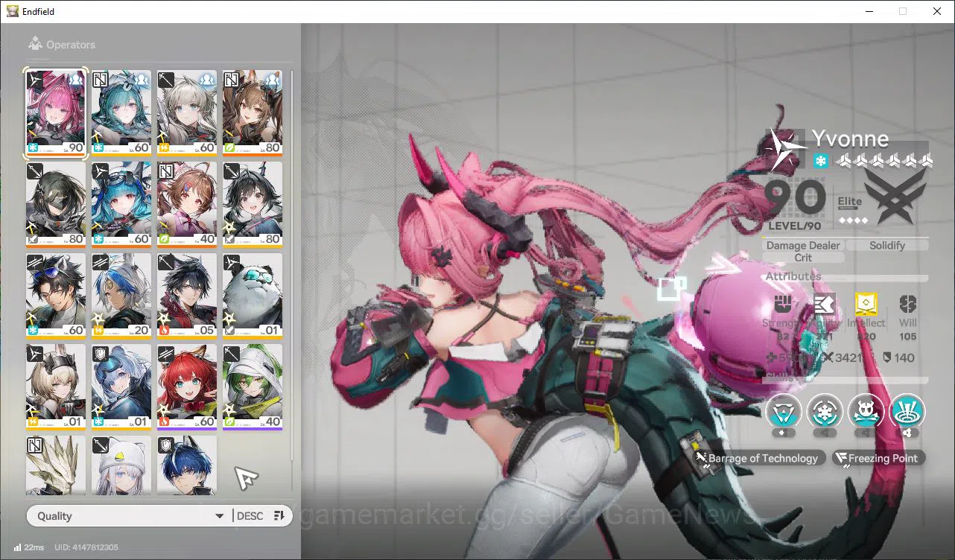The image size is (955, 560).
Task: Click the level pip under the first skill
Action: [x=784, y=433]
